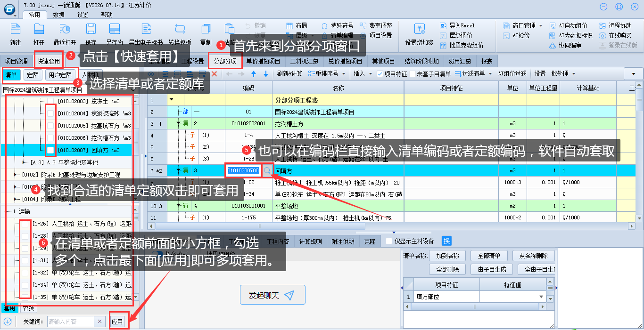Switch to the 项目管理 tab
This screenshot has height=330, width=644.
click(x=17, y=61)
